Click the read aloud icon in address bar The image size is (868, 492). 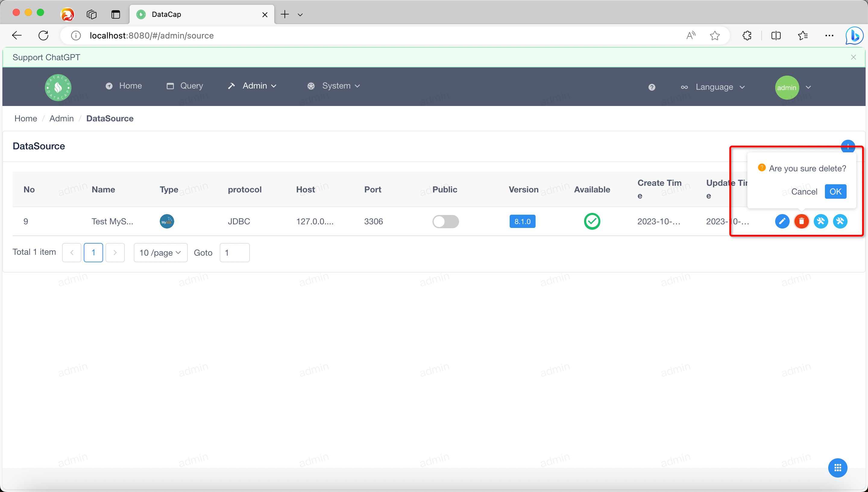point(690,36)
